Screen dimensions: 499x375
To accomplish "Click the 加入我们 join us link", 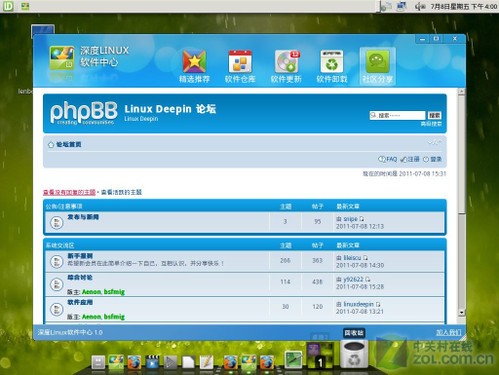I will [449, 332].
